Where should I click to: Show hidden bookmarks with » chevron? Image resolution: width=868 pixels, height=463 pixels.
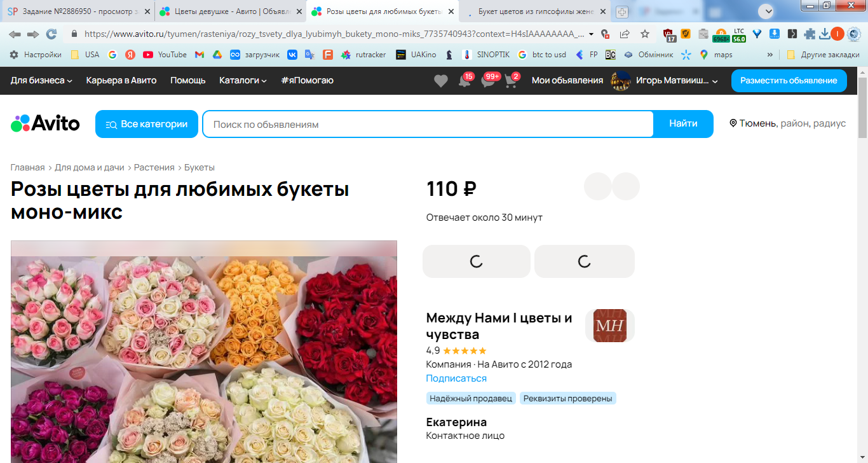tap(770, 55)
